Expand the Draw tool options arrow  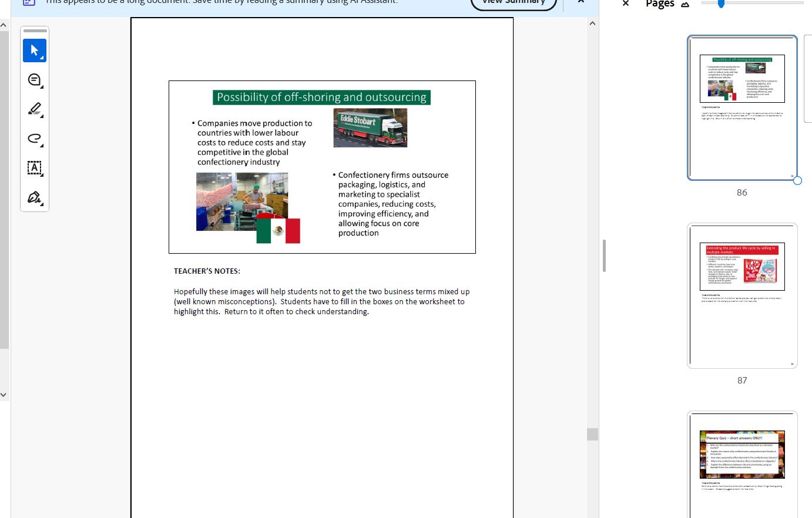click(41, 144)
